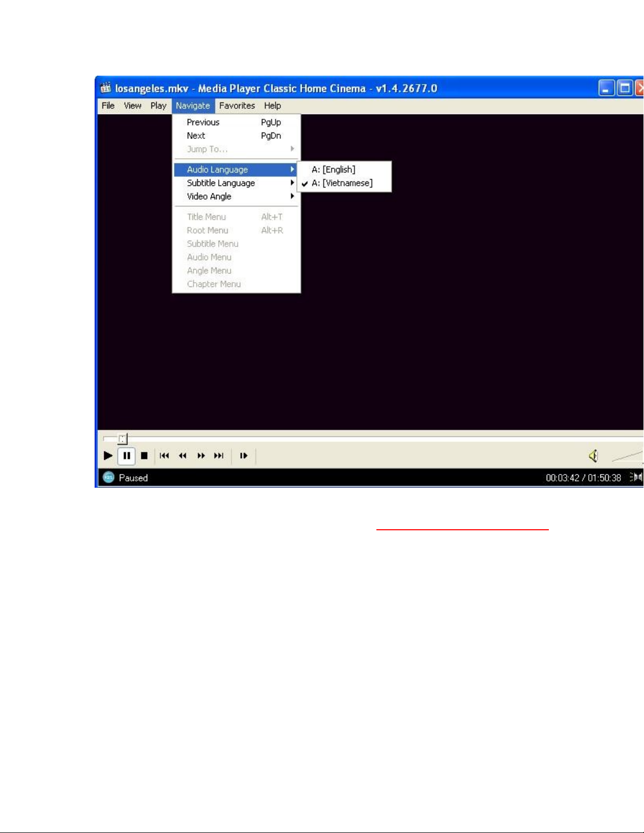Choose Next in the Navigate menu
The width and height of the screenshot is (644, 833).
pyautogui.click(x=196, y=136)
